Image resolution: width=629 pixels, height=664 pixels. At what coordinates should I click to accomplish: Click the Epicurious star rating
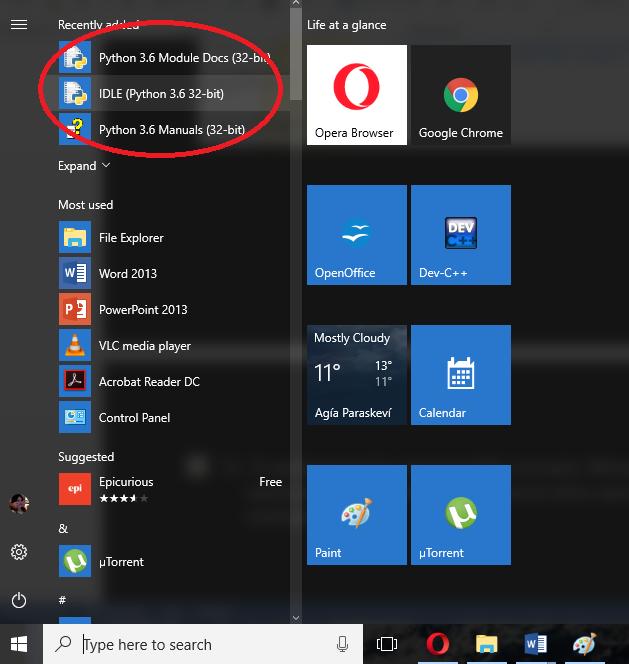[124, 498]
